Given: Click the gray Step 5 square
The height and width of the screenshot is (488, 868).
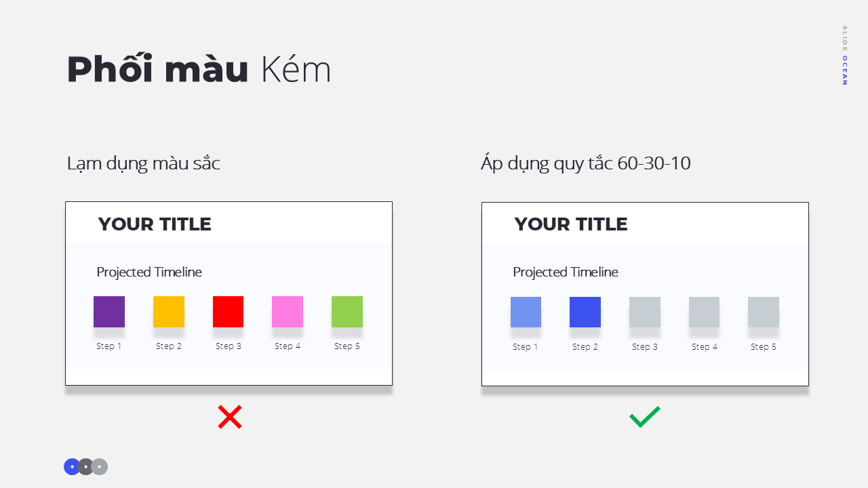Looking at the screenshot, I should pyautogui.click(x=764, y=312).
